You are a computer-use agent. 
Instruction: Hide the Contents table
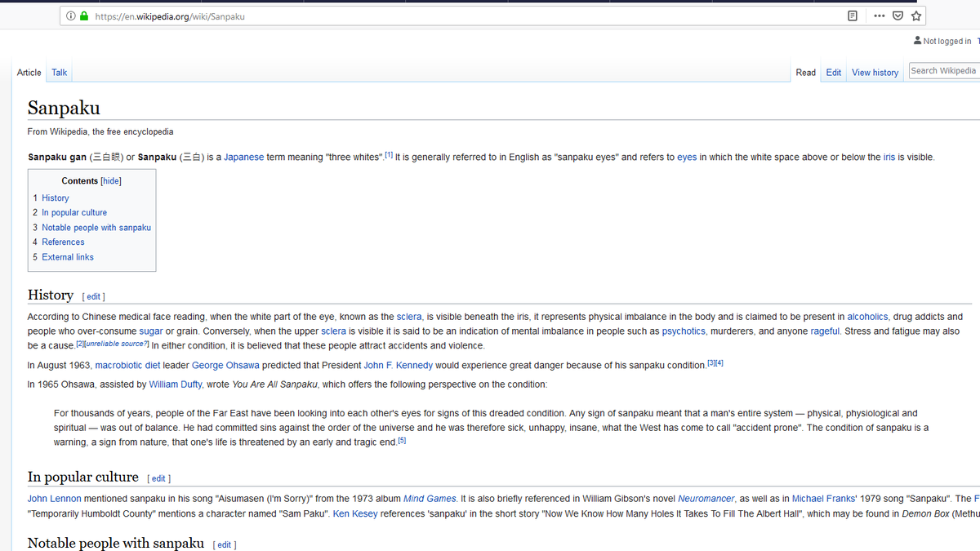(111, 181)
